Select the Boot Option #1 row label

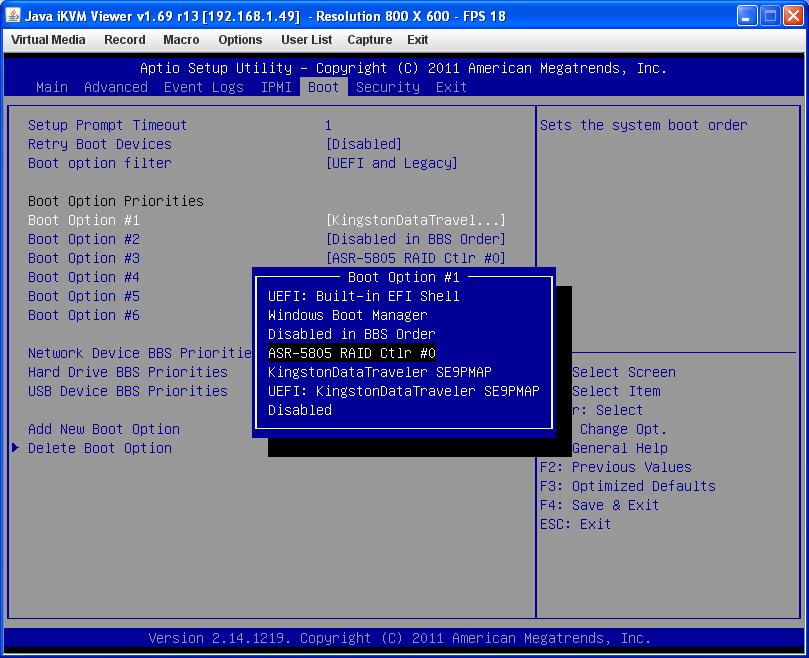click(x=84, y=220)
